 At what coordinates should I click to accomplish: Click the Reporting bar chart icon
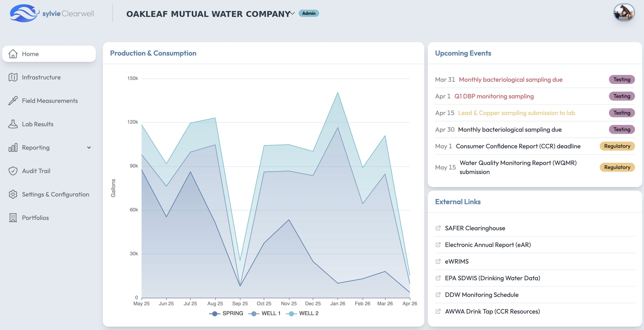click(x=13, y=147)
